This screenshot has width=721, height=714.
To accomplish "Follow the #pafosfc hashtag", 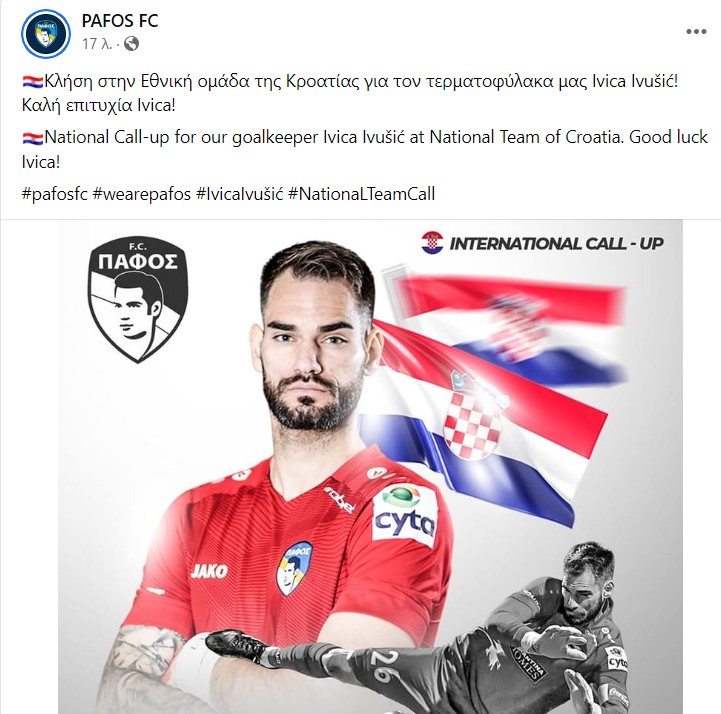I will (55, 194).
